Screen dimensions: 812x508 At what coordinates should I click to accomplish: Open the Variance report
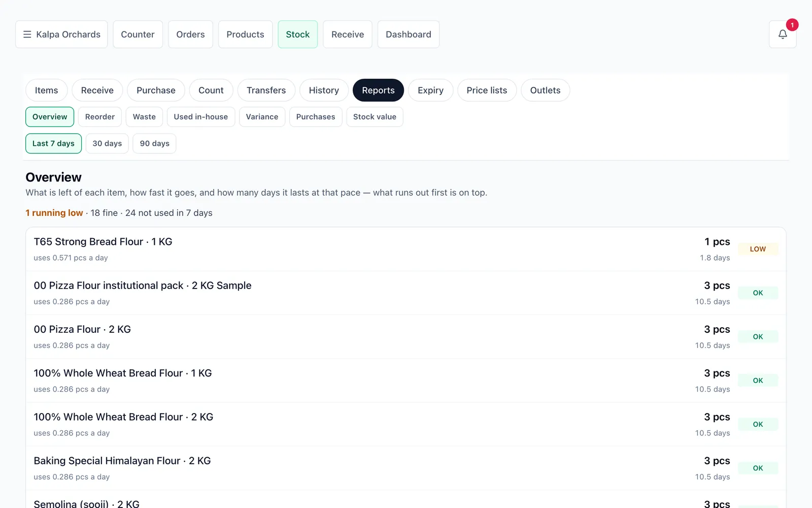click(x=262, y=117)
